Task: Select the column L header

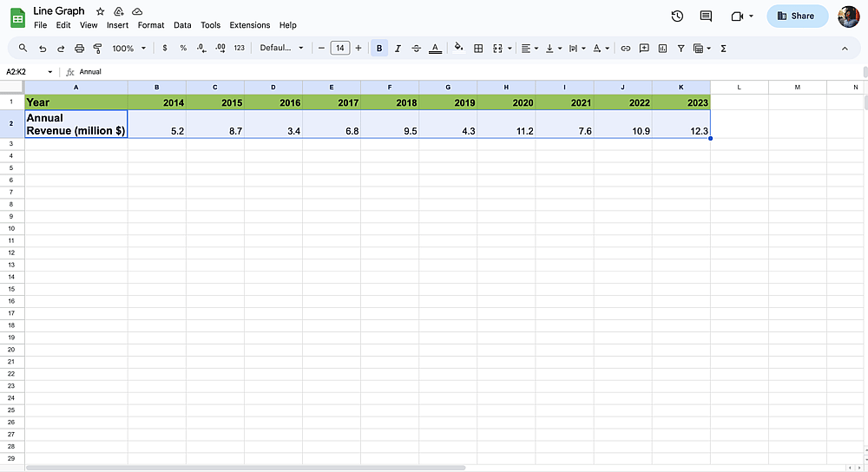Action: point(739,87)
